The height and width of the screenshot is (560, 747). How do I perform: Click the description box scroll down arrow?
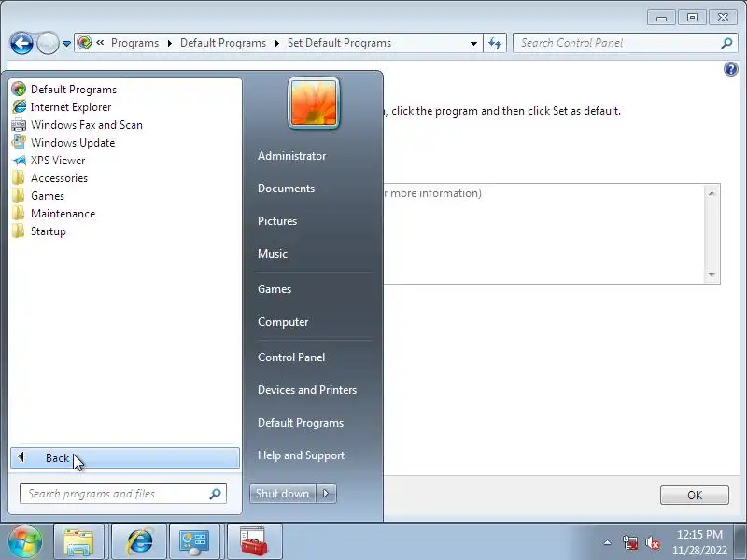[x=712, y=274]
